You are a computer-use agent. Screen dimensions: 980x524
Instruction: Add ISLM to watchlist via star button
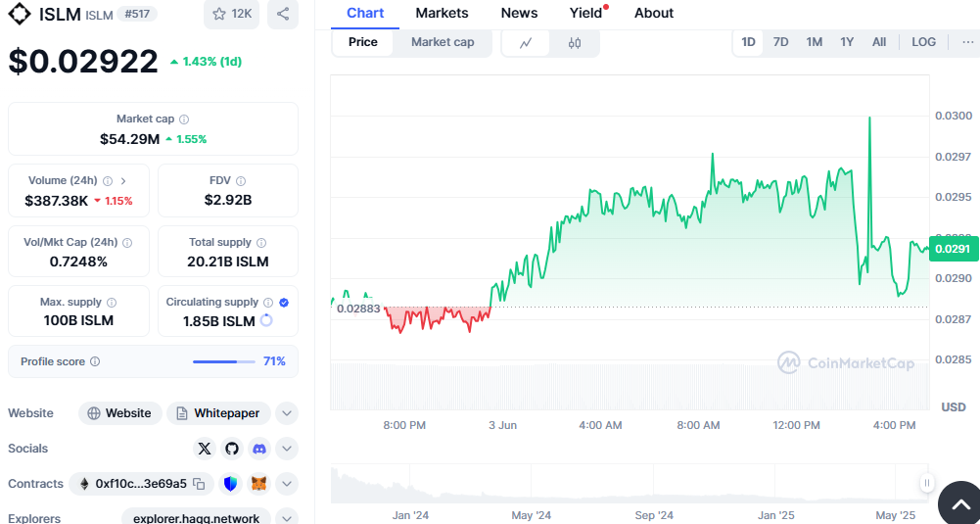pyautogui.click(x=231, y=14)
